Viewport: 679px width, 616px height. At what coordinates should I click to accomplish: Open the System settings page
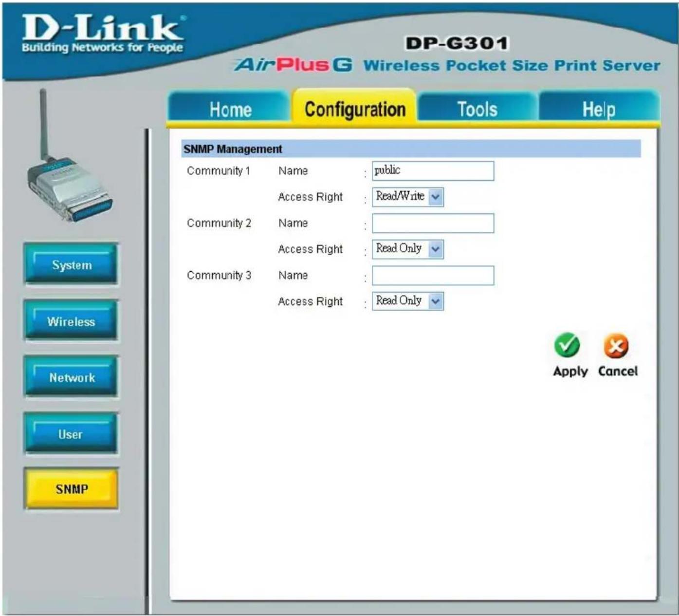coord(71,264)
